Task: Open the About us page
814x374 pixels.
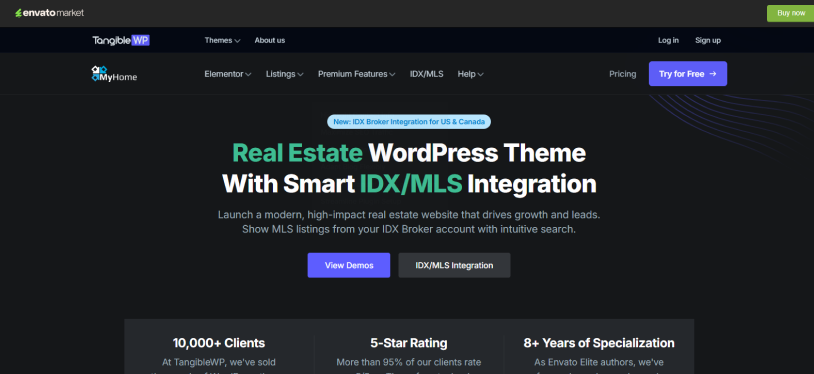Action: (269, 40)
